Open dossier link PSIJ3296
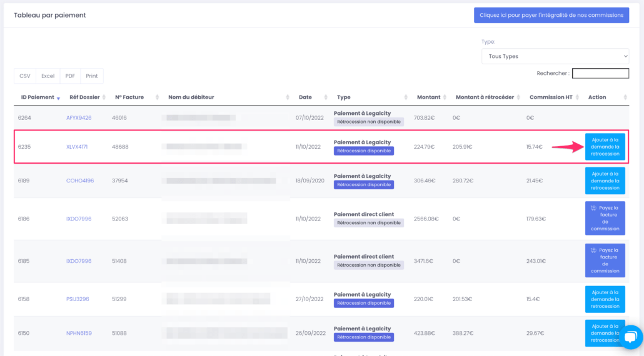Image resolution: width=644 pixels, height=356 pixels. pos(78,299)
